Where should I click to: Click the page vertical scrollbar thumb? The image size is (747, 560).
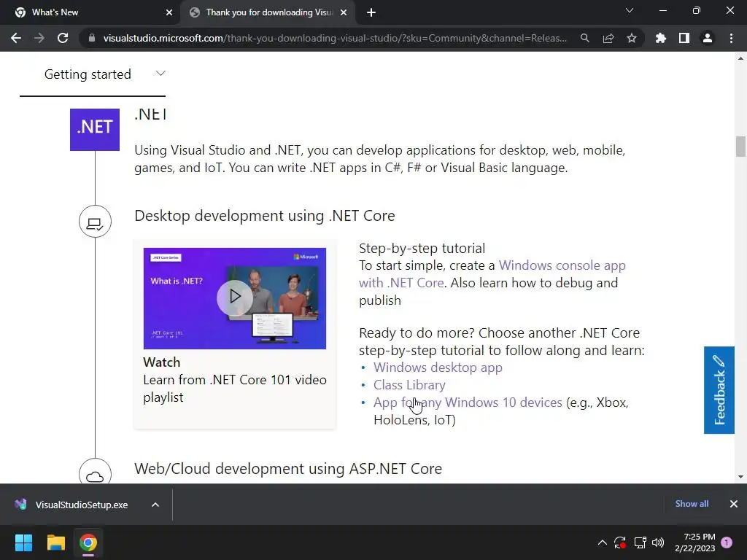(740, 146)
